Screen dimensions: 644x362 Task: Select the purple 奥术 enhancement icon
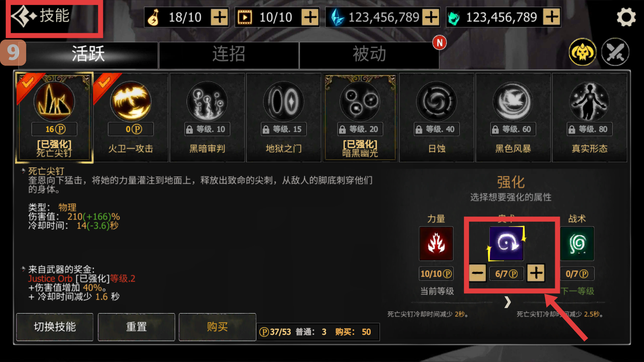(506, 244)
